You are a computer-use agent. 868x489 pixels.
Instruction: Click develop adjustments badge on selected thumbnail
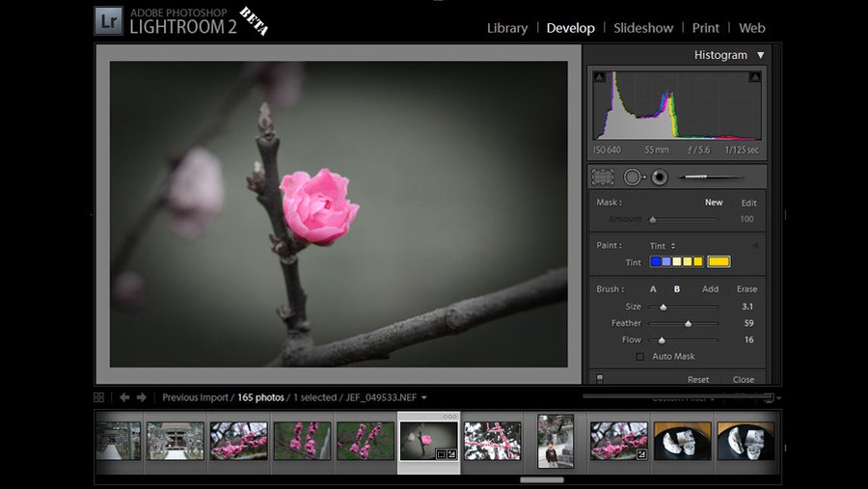click(451, 454)
